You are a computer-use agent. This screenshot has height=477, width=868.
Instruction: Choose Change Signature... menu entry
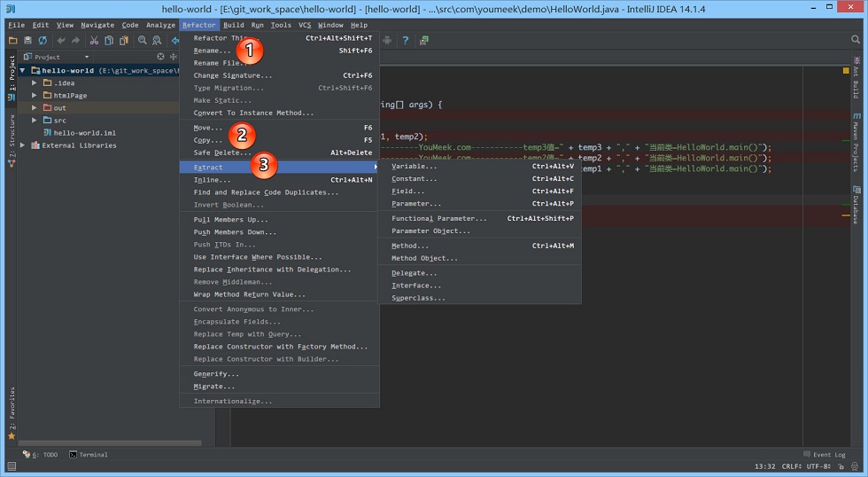pyautogui.click(x=280, y=75)
